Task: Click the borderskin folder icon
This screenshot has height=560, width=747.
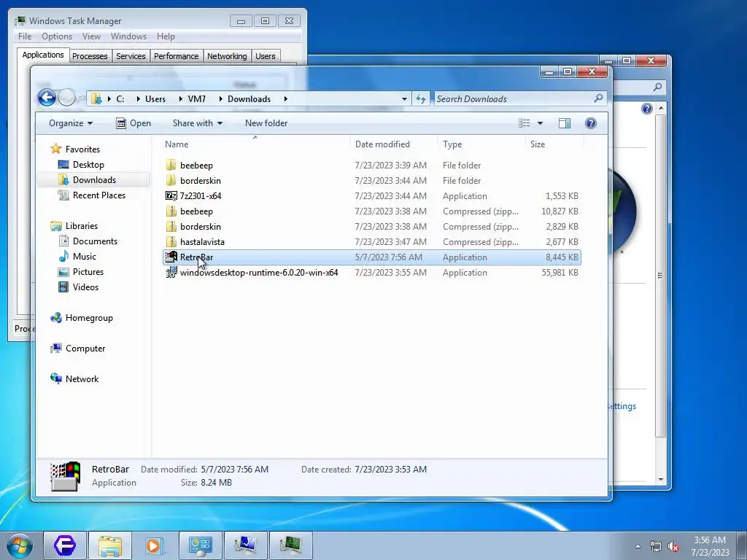Action: click(x=171, y=181)
